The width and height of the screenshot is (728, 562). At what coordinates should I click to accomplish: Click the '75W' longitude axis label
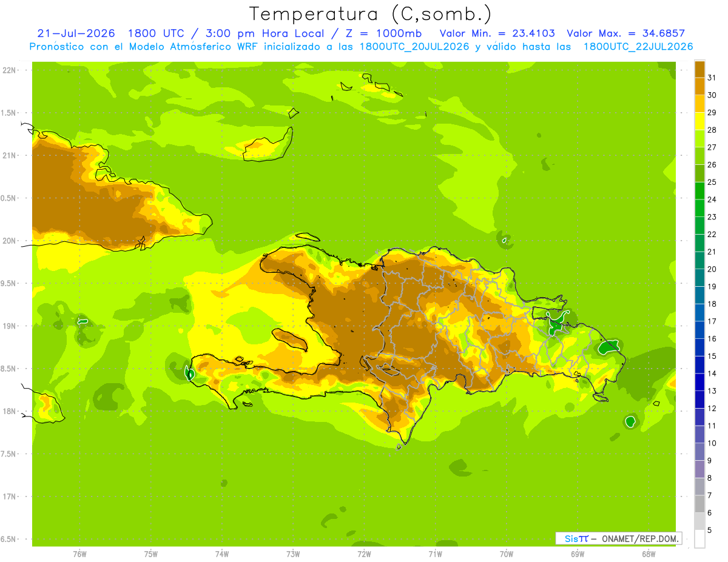coord(150,554)
